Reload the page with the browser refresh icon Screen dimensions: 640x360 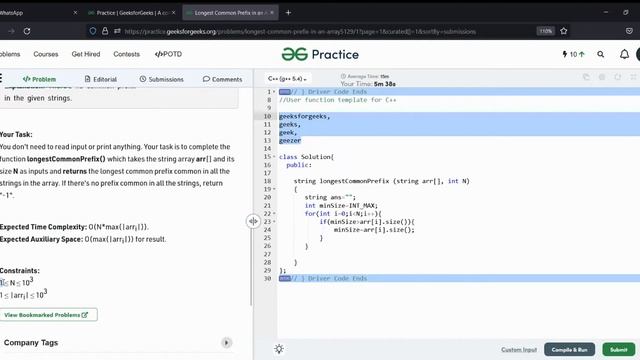coord(27,31)
